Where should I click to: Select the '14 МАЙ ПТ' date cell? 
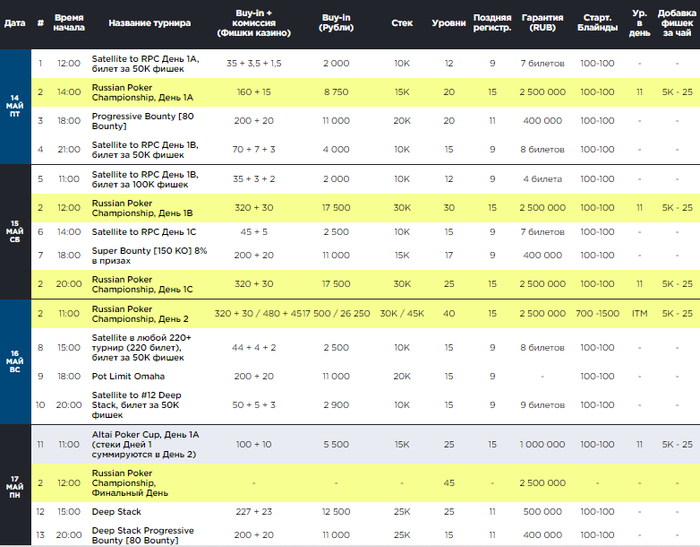point(15,106)
